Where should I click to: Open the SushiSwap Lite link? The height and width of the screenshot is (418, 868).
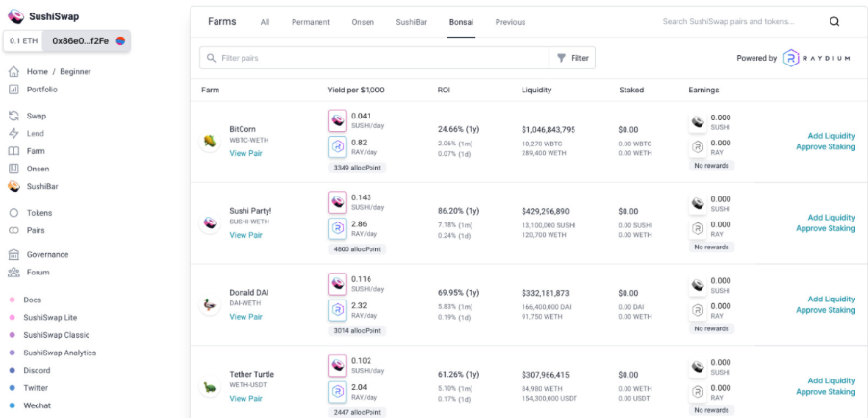50,318
